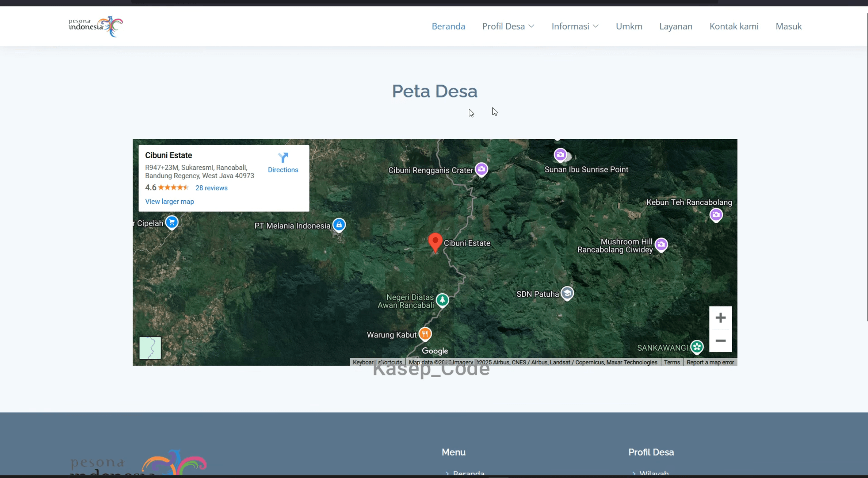This screenshot has width=868, height=478.
Task: Click the page vertical scrollbar
Action: [867, 166]
